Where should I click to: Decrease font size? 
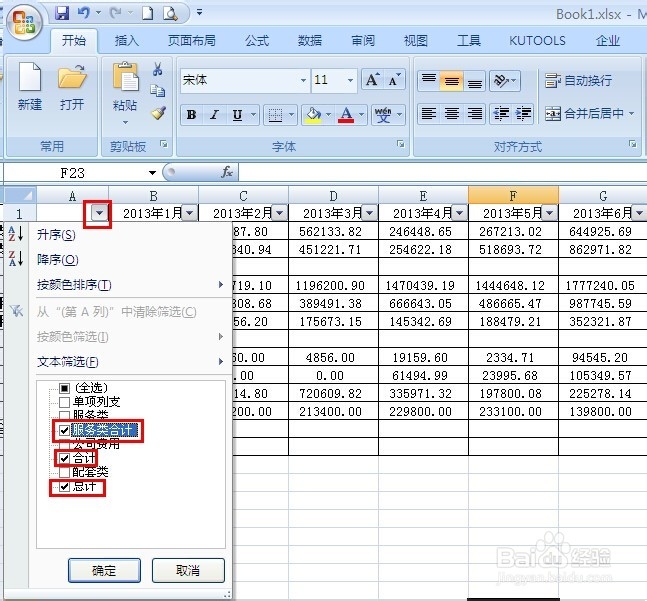pos(395,80)
